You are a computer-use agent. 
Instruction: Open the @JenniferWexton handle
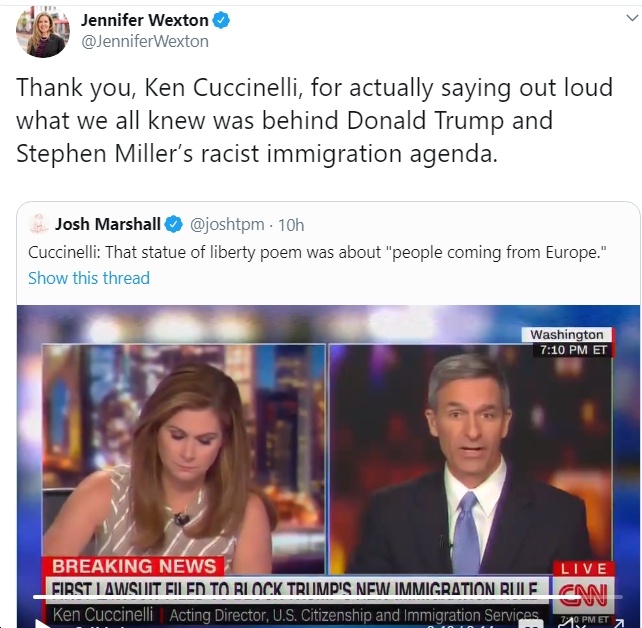pyautogui.click(x=145, y=41)
